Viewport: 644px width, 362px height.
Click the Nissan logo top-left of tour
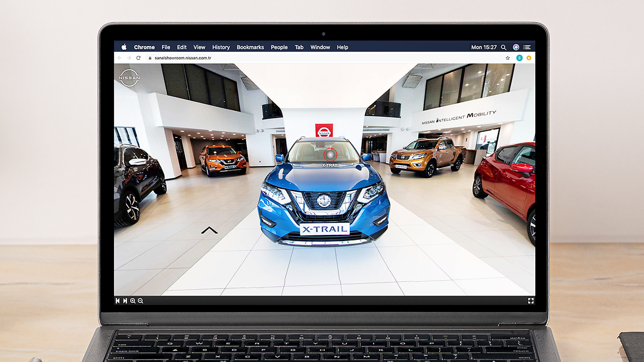point(129,78)
